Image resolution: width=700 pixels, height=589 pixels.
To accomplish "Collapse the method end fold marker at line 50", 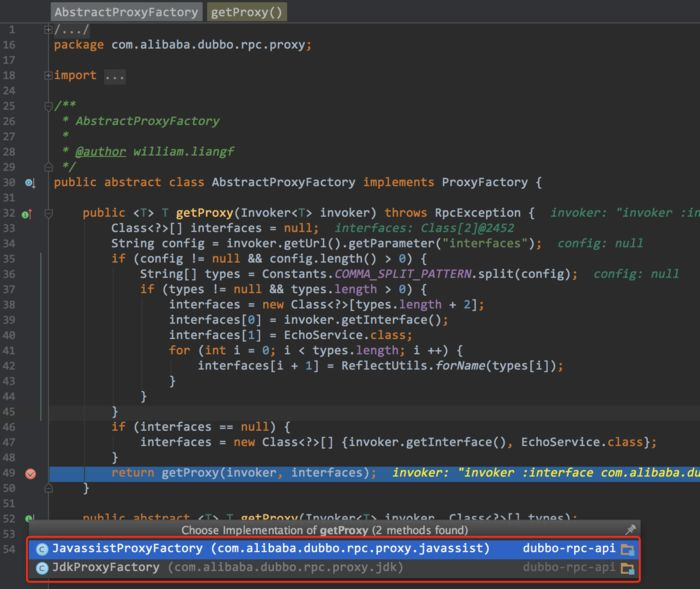I will (x=48, y=489).
